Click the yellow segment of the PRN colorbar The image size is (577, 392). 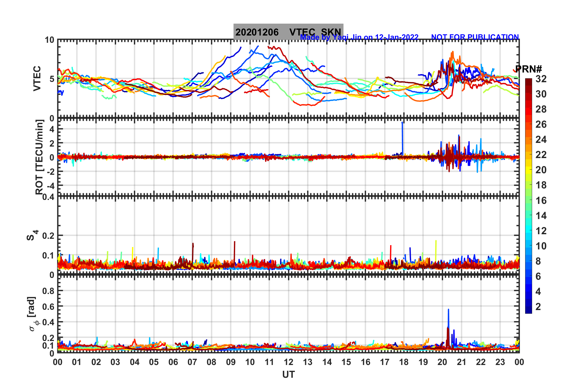528,170
